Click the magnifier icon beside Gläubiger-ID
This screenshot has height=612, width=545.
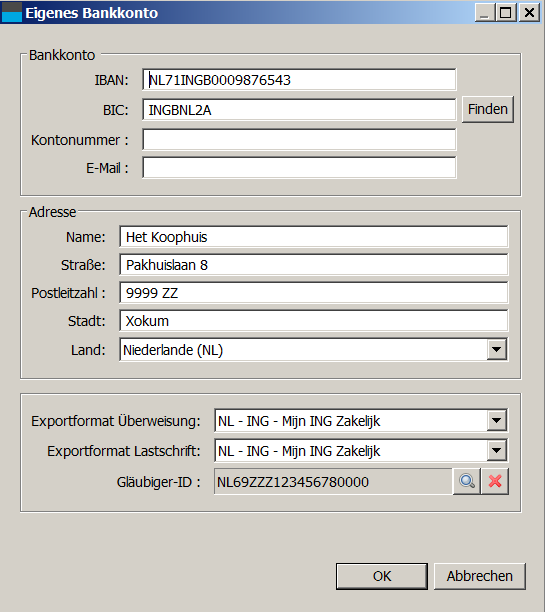[x=467, y=481]
